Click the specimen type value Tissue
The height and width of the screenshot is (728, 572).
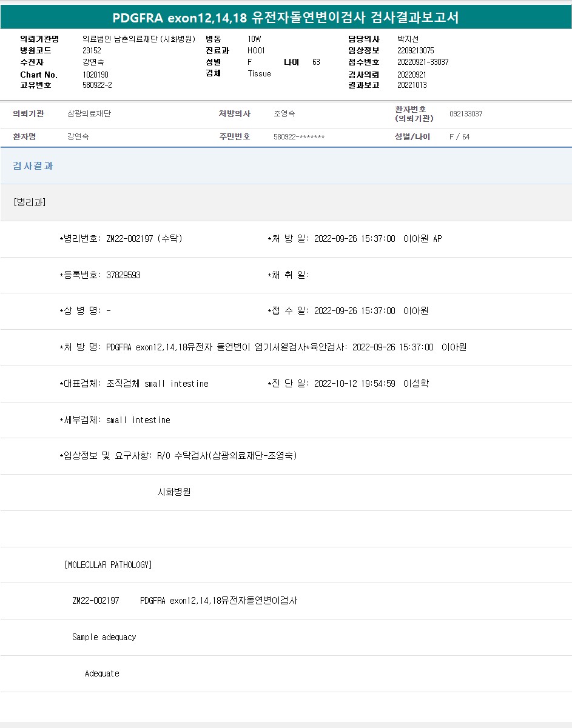point(259,74)
